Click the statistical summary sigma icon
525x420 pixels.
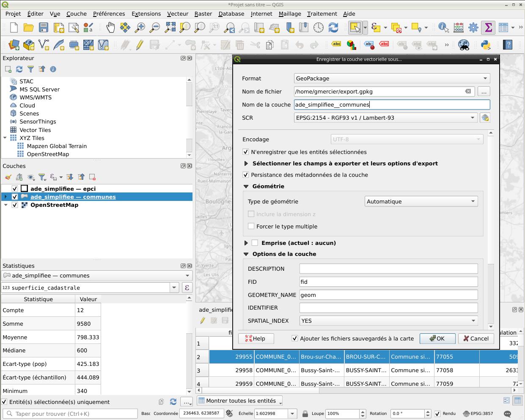click(488, 28)
